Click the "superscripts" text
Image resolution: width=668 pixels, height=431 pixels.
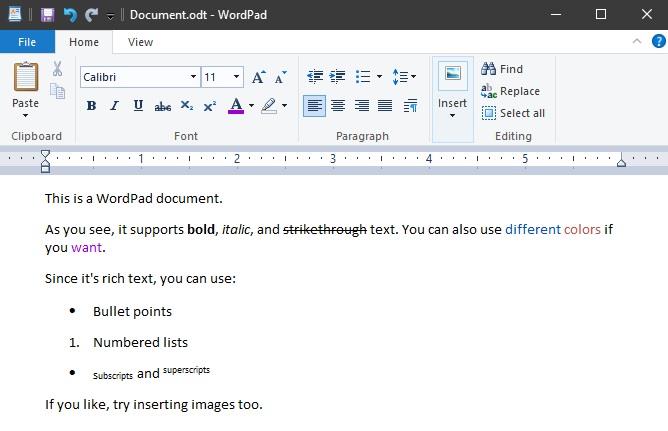[186, 370]
